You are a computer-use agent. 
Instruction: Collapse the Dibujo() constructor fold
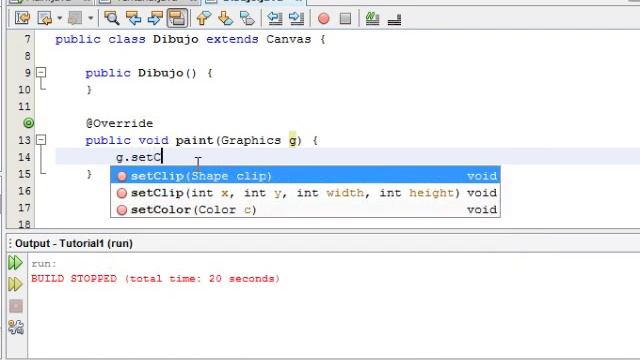(41, 73)
